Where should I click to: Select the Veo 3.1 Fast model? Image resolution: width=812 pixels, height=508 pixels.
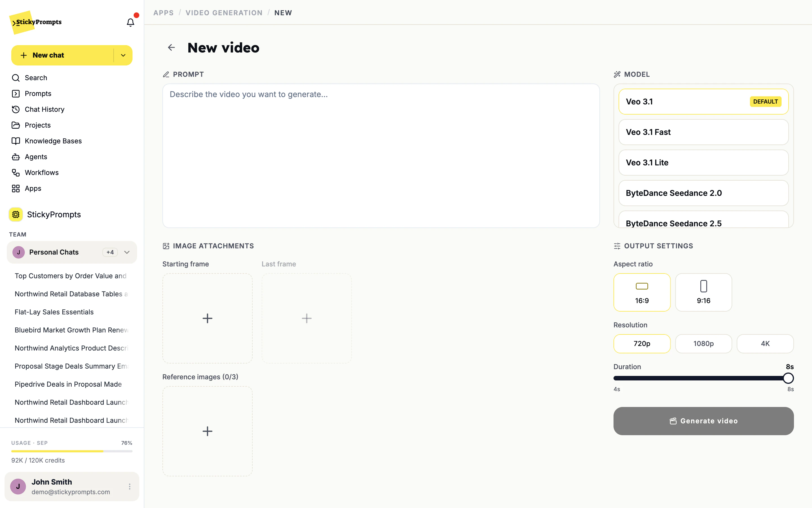(704, 132)
